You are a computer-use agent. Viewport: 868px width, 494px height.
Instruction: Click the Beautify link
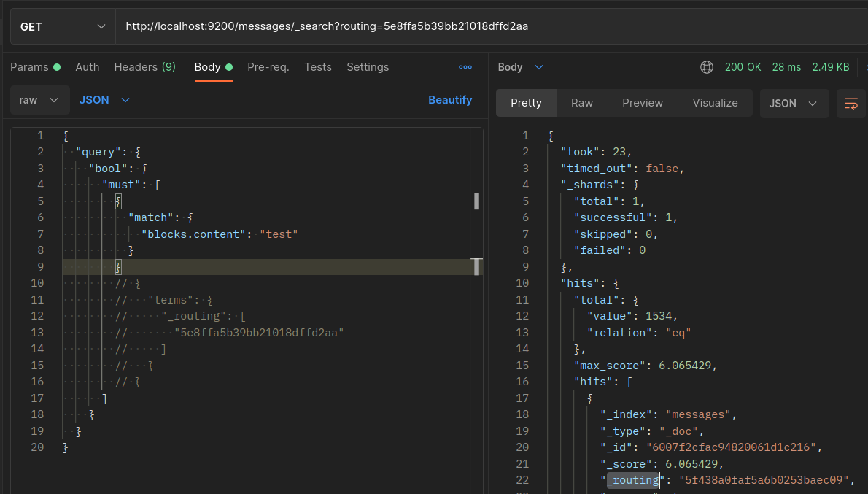[x=450, y=100]
